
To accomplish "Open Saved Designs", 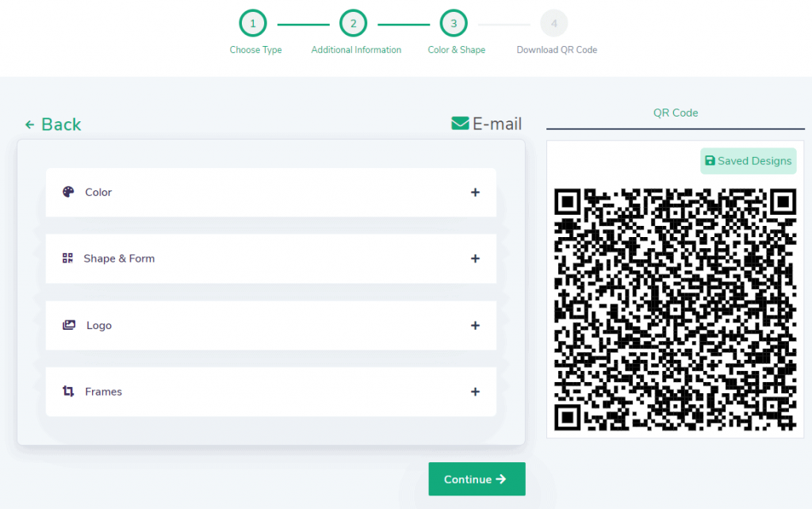I will (x=749, y=161).
